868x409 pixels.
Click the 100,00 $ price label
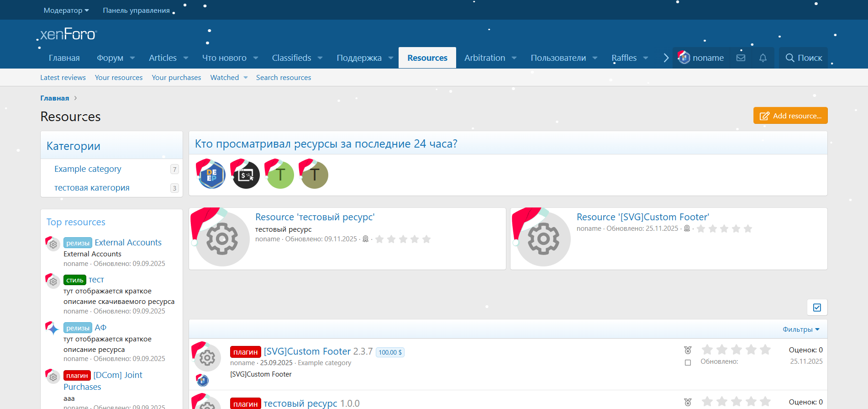point(390,352)
